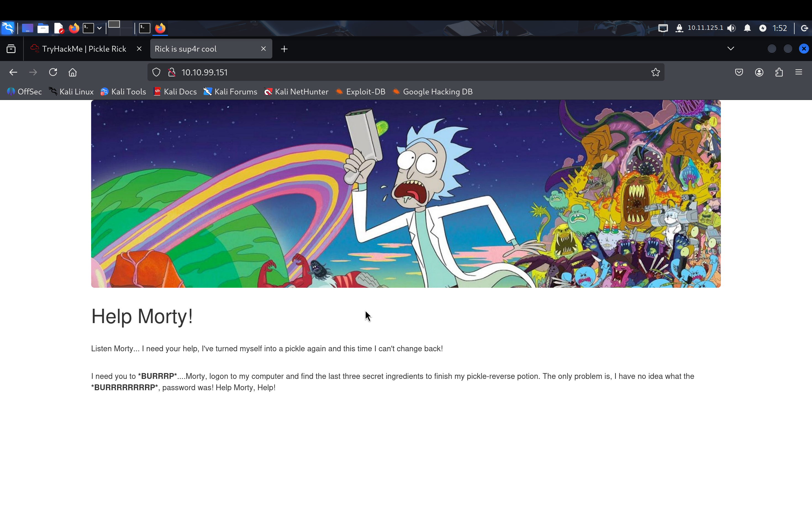Image resolution: width=812 pixels, height=528 pixels.
Task: Focus the address bar showing 10.10.99.151
Action: point(406,72)
